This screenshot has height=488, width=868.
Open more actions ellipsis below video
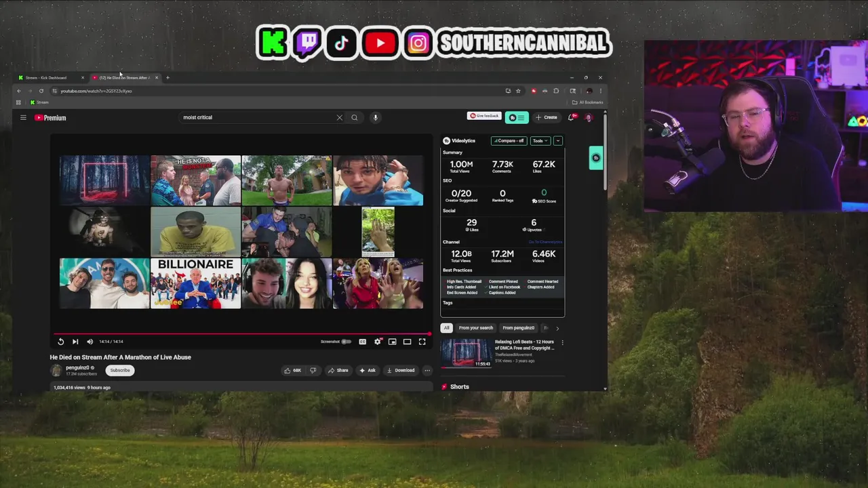pos(427,370)
